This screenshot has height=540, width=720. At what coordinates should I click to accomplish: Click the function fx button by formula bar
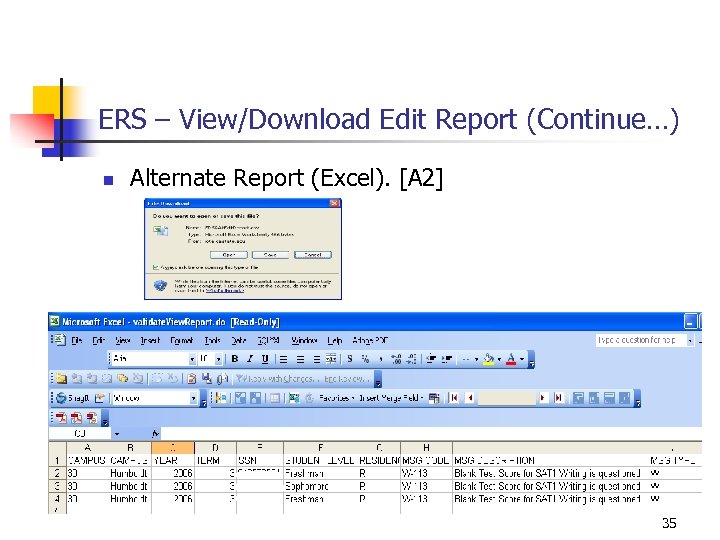tap(155, 433)
